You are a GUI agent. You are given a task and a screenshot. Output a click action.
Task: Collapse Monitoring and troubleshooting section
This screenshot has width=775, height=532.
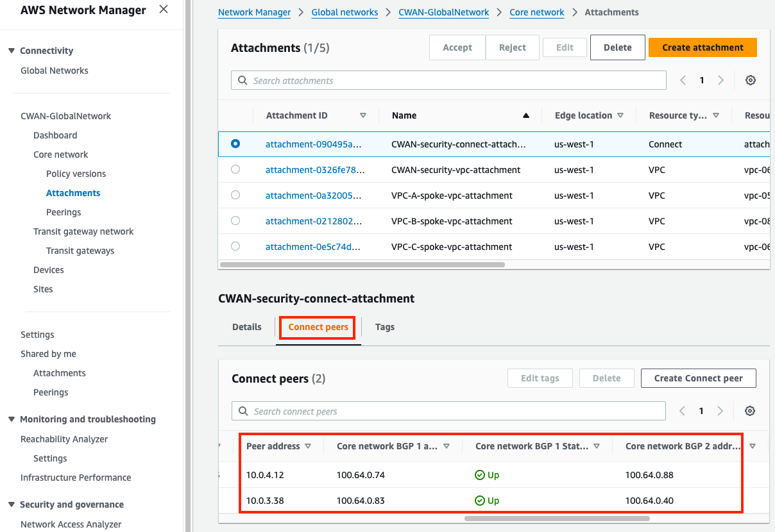[x=12, y=419]
